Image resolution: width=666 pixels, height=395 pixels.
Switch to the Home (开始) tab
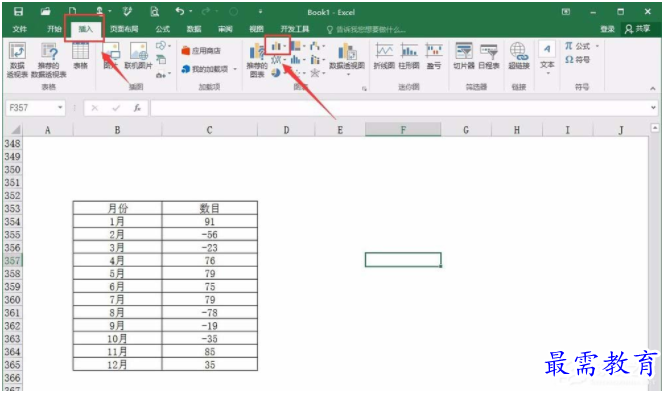(54, 29)
